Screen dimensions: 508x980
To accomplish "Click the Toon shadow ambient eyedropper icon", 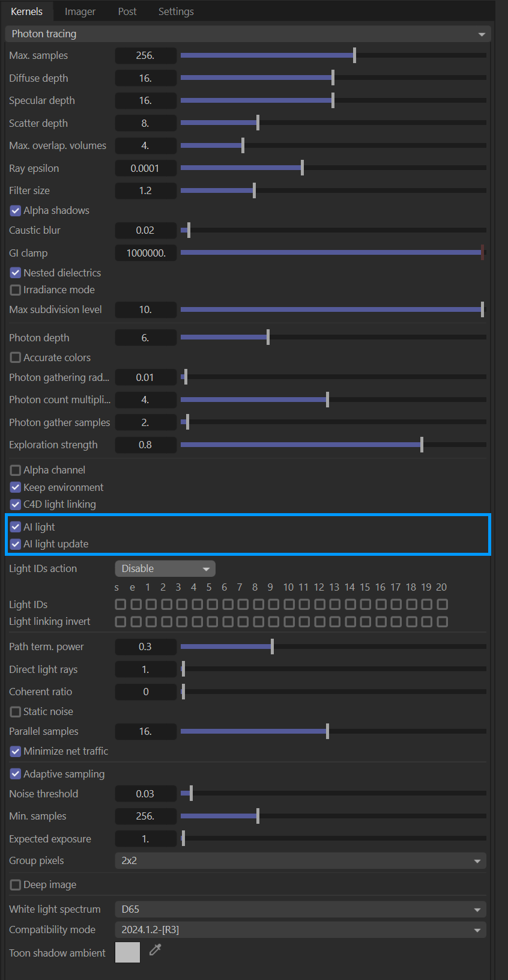I will [156, 949].
